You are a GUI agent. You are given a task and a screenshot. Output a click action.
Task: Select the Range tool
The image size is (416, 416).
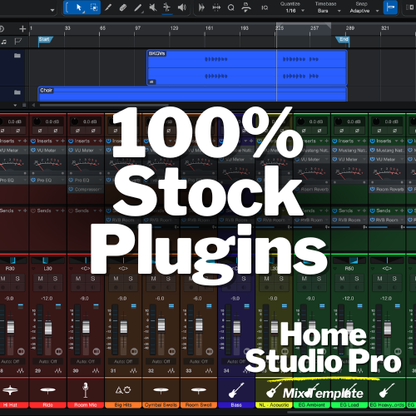pos(94,7)
